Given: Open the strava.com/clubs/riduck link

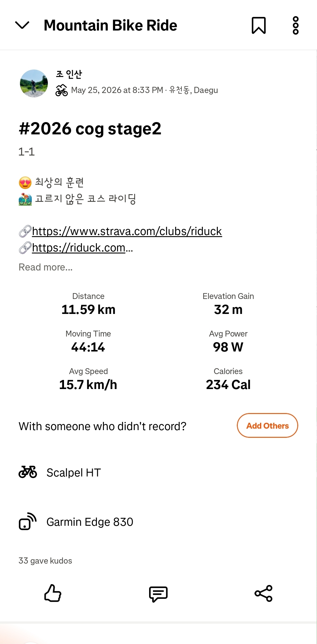Looking at the screenshot, I should pos(127,231).
